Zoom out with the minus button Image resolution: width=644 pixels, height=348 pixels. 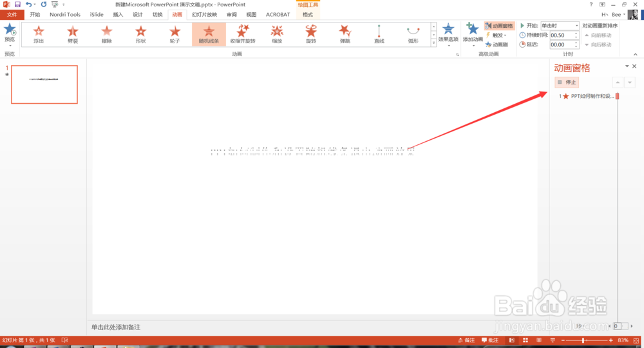click(563, 340)
